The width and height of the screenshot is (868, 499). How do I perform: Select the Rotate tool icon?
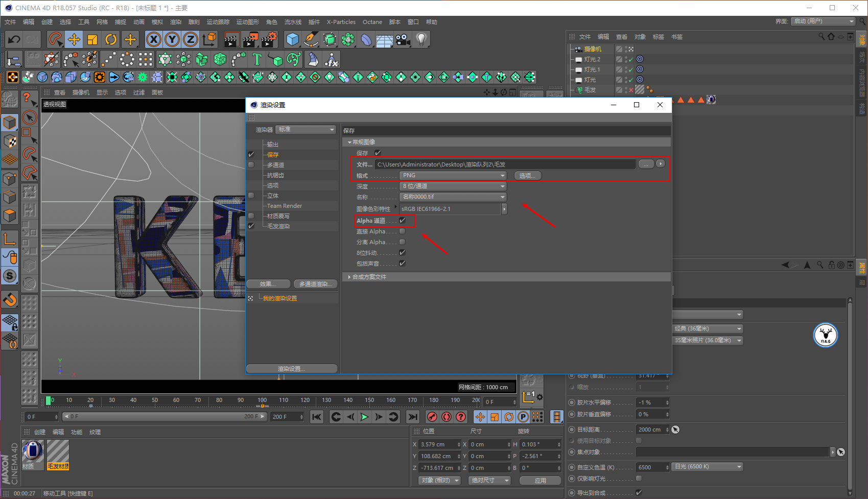(x=111, y=39)
